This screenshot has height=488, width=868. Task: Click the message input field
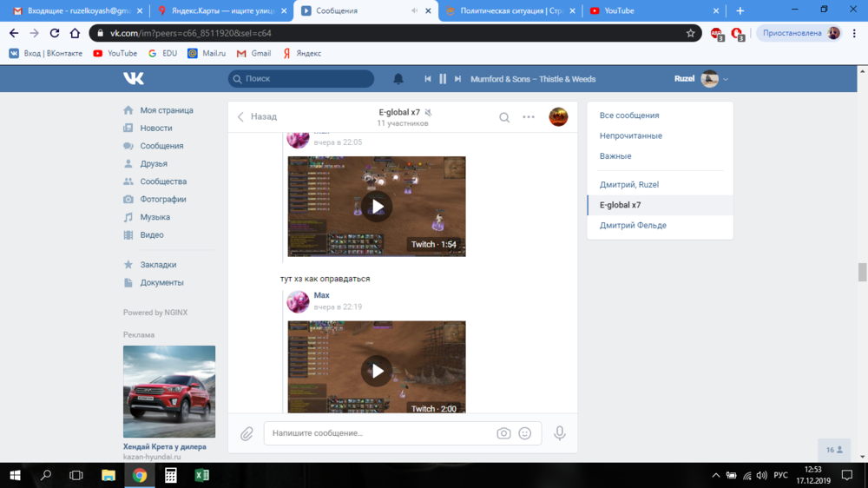(378, 433)
